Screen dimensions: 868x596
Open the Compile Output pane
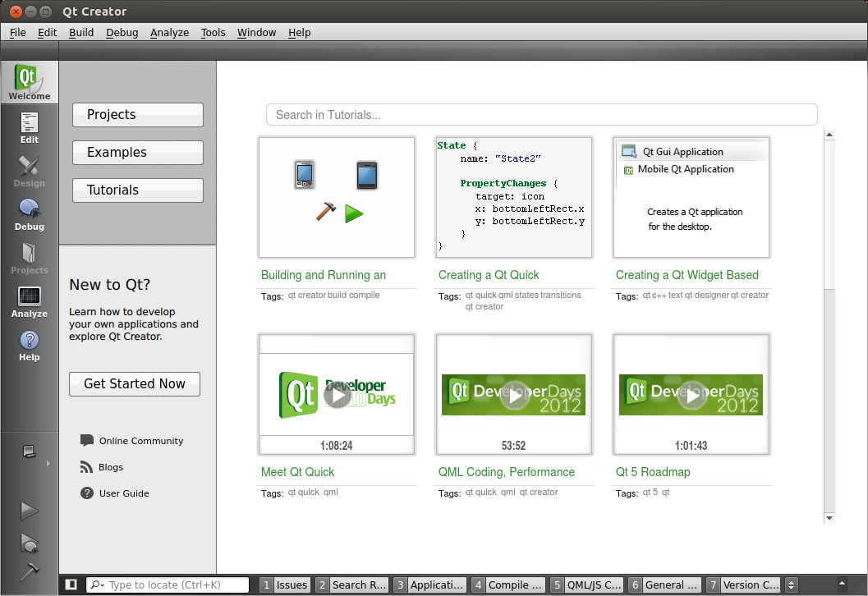(x=507, y=585)
